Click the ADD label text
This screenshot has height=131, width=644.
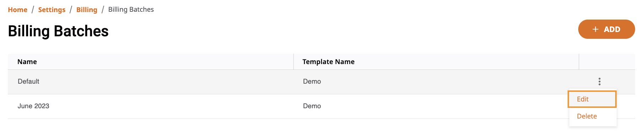coord(612,30)
